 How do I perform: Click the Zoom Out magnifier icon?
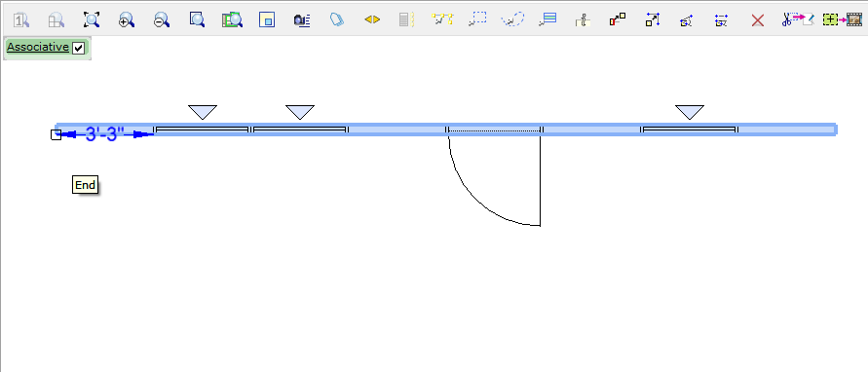click(x=162, y=20)
